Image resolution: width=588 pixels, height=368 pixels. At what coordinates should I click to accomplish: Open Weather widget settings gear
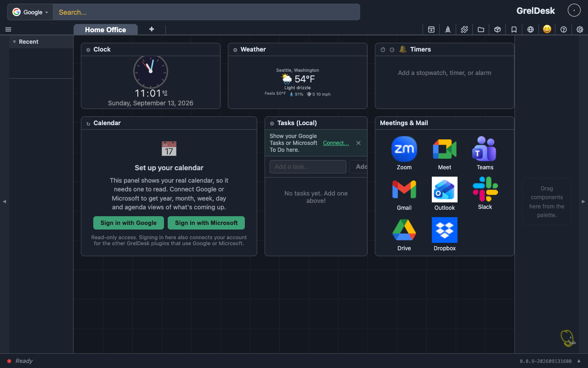[235, 50]
